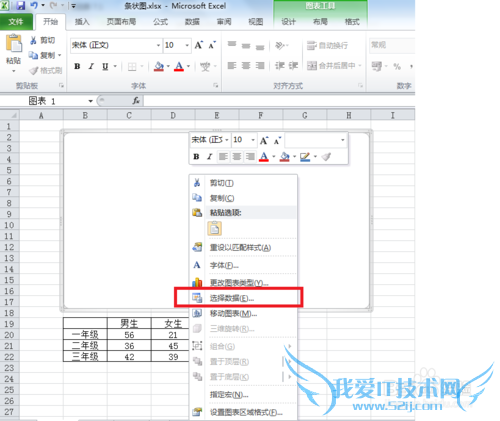Switch to the 数据 Data tab
Image resolution: width=500 pixels, height=421 pixels.
click(x=192, y=22)
